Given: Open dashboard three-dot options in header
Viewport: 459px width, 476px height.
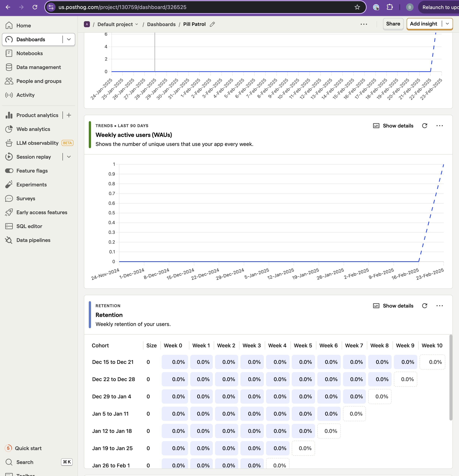Looking at the screenshot, I should [x=363, y=24].
